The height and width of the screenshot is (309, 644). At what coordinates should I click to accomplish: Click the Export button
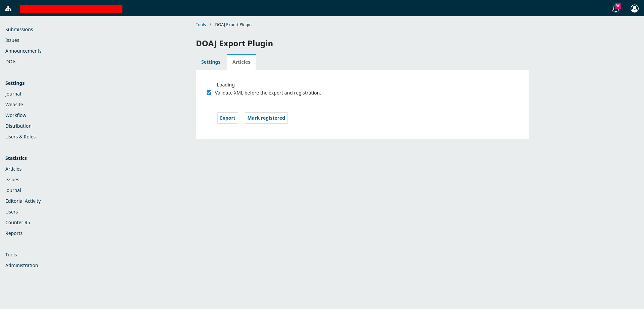pyautogui.click(x=227, y=118)
